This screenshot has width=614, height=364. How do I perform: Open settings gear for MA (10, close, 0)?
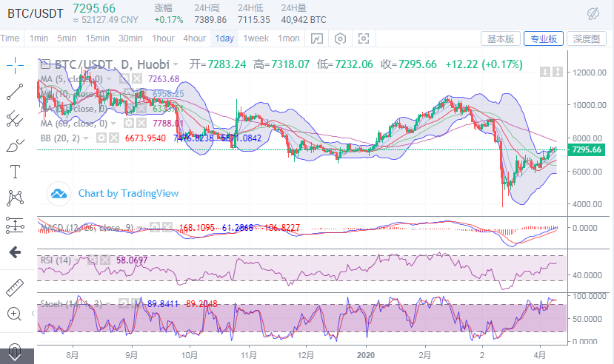[x=129, y=94]
